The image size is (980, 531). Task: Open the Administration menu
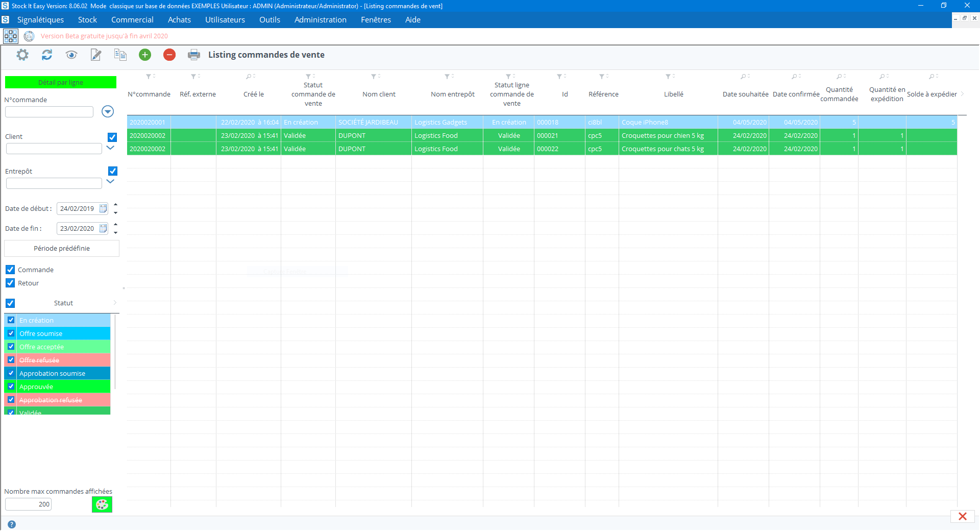coord(320,20)
